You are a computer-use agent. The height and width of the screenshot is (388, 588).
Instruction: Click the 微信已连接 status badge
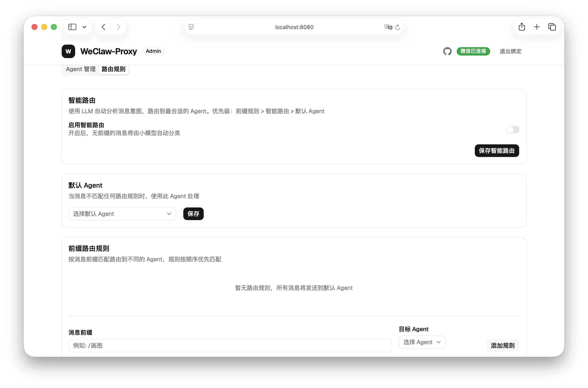point(473,51)
